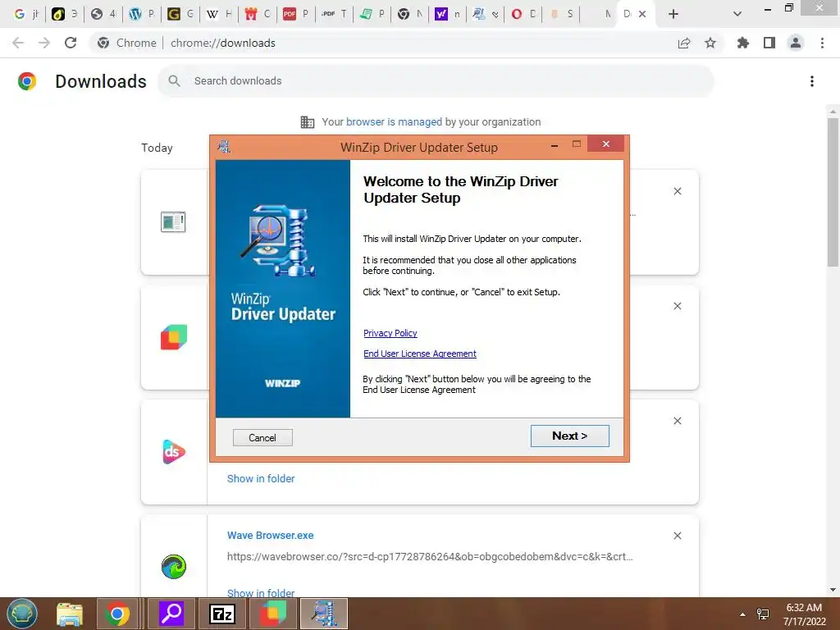
Task: Open the End User License Agreement link
Action: pos(419,354)
